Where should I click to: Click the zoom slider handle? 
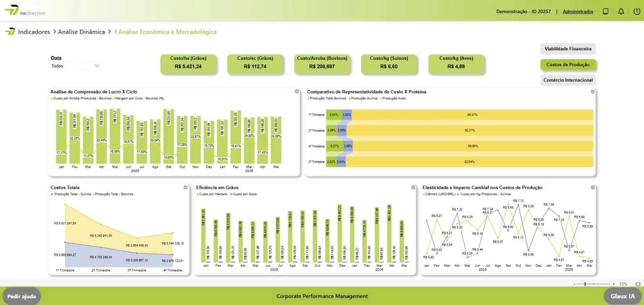click(x=585, y=284)
